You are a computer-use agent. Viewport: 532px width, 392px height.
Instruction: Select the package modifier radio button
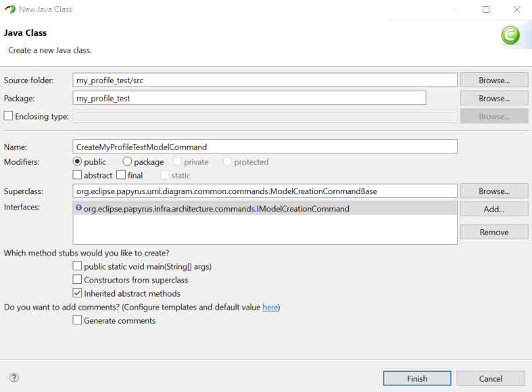click(127, 162)
